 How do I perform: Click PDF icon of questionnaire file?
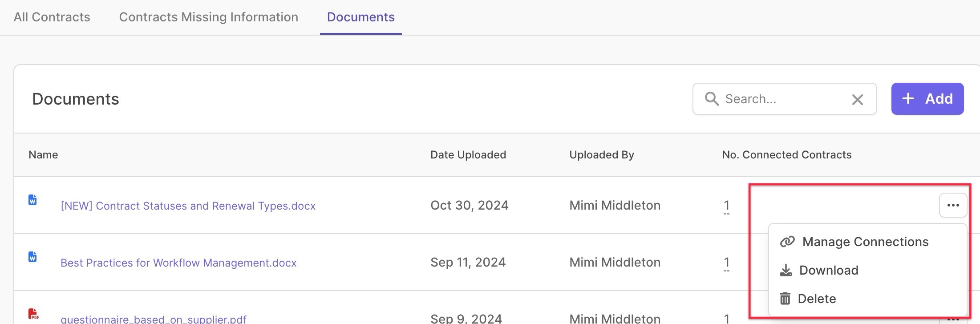click(33, 314)
